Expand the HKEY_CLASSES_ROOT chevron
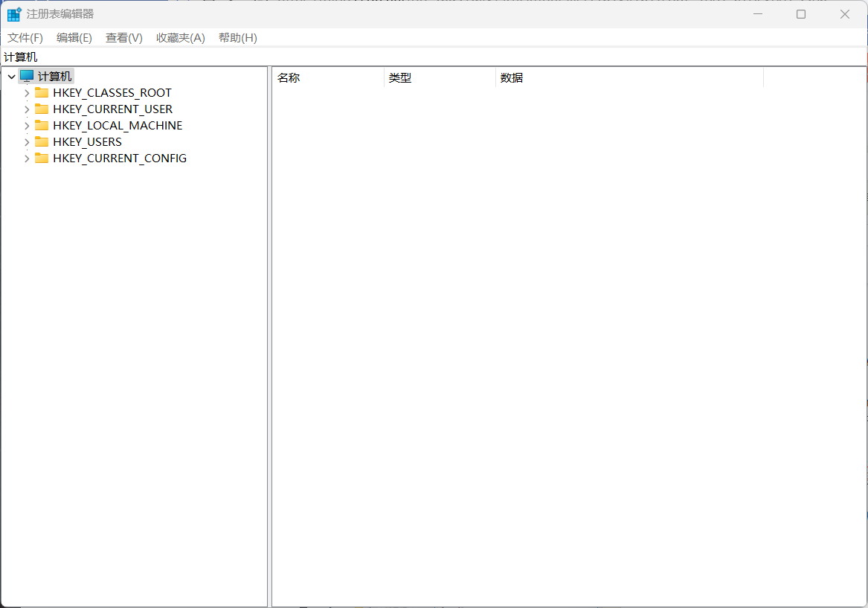This screenshot has height=608, width=868. (27, 93)
